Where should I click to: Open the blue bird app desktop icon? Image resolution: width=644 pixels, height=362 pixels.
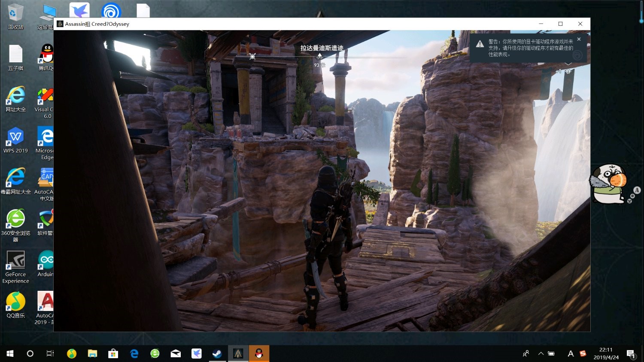click(79, 10)
